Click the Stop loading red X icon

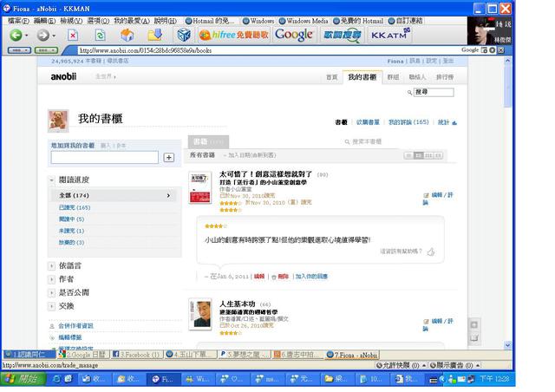73,36
